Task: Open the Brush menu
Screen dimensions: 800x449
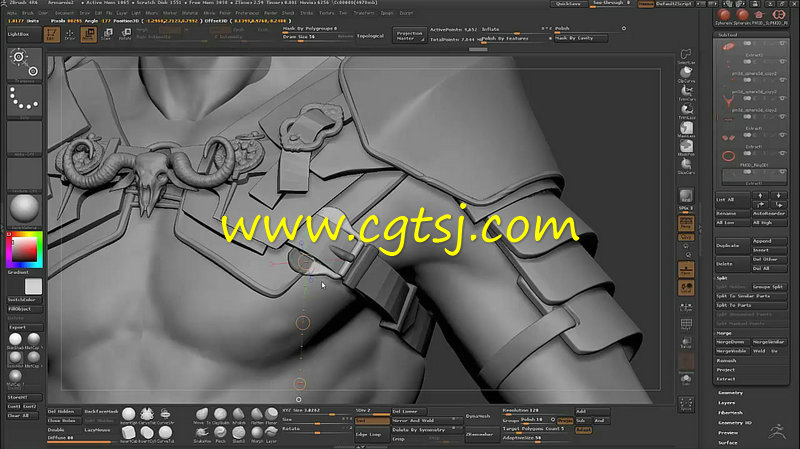Action: pyautogui.click(x=28, y=13)
